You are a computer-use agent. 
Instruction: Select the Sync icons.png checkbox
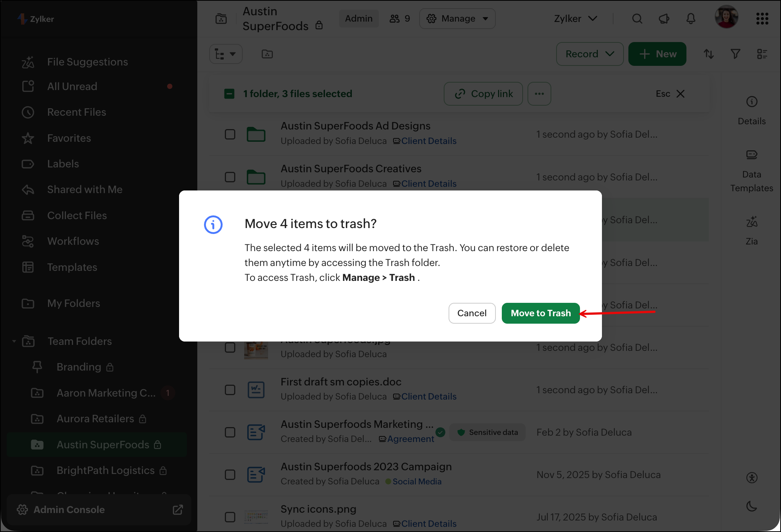[230, 517]
